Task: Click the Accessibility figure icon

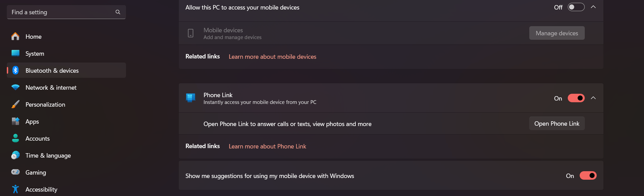Action: [15, 189]
